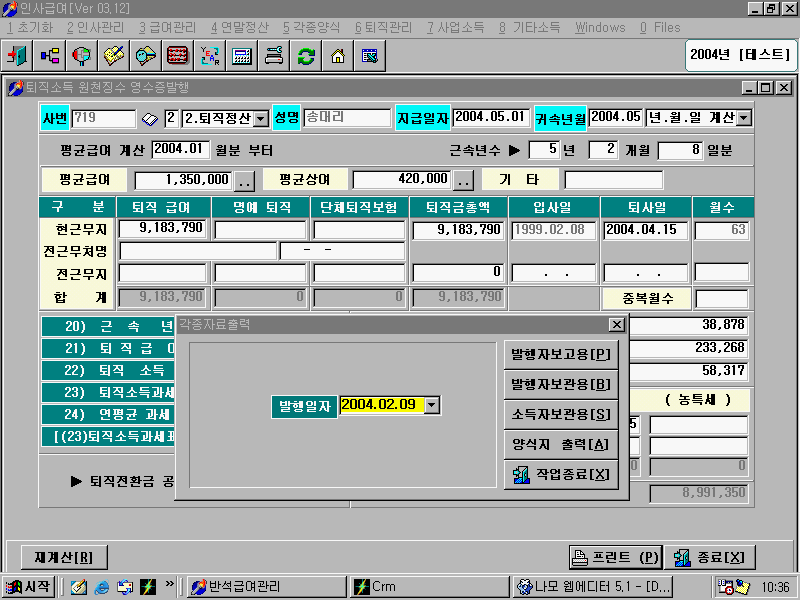Open the 2.퇴직정산 combo box dropdown
Image resolution: width=800 pixels, height=600 pixels.
pyautogui.click(x=258, y=117)
